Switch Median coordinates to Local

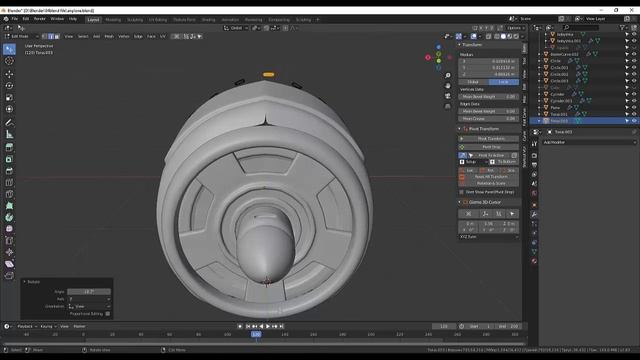pyautogui.click(x=504, y=82)
